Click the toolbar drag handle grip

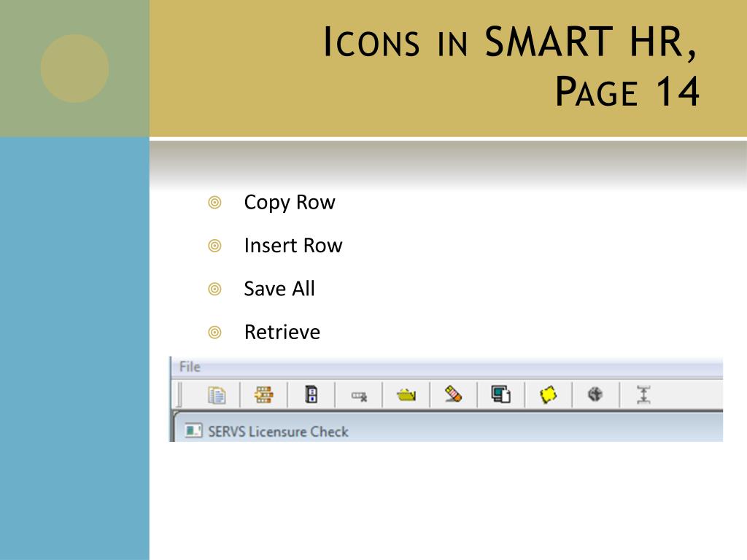(x=179, y=394)
